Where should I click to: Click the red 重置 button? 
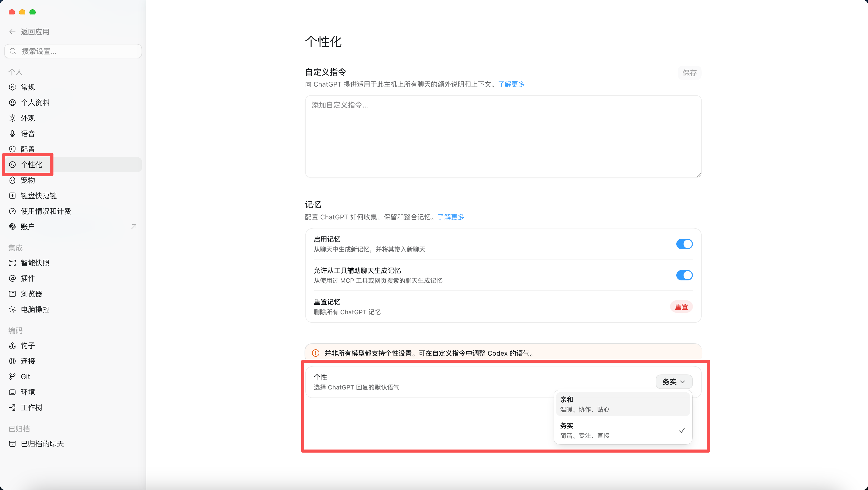point(681,307)
